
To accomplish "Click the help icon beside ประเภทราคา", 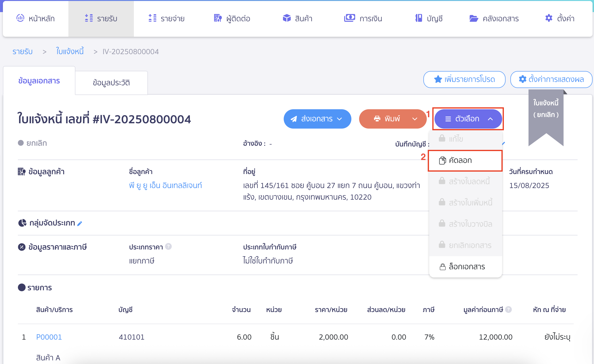I will click(168, 247).
